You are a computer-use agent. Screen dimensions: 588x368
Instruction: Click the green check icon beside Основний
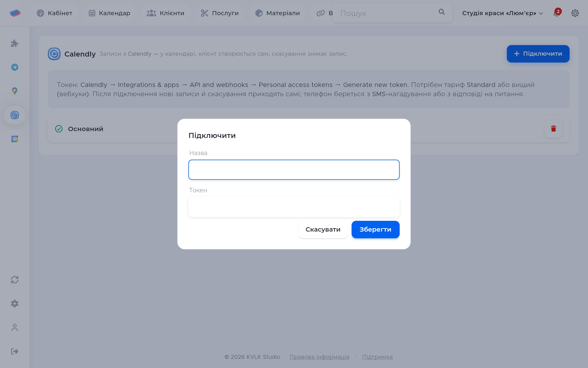click(59, 129)
